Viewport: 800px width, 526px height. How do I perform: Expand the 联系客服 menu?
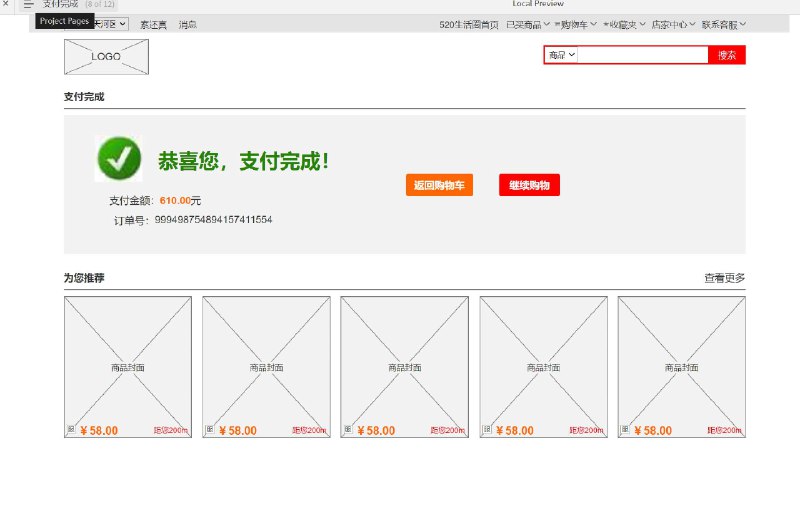pyautogui.click(x=723, y=24)
